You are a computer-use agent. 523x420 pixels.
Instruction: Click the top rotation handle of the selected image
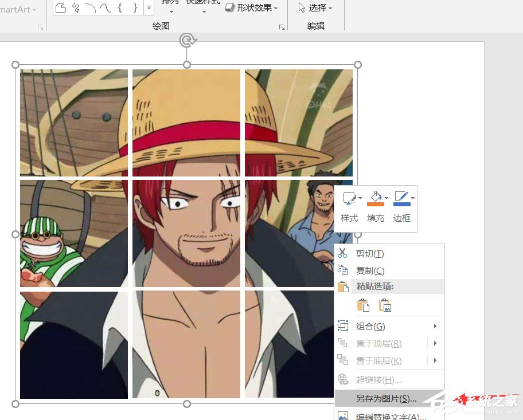[x=186, y=40]
